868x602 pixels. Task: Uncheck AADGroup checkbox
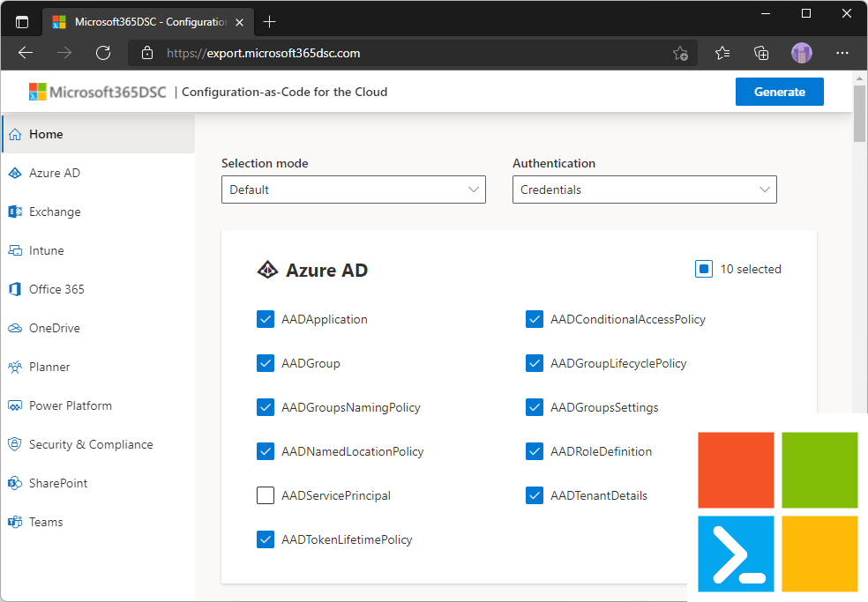266,363
